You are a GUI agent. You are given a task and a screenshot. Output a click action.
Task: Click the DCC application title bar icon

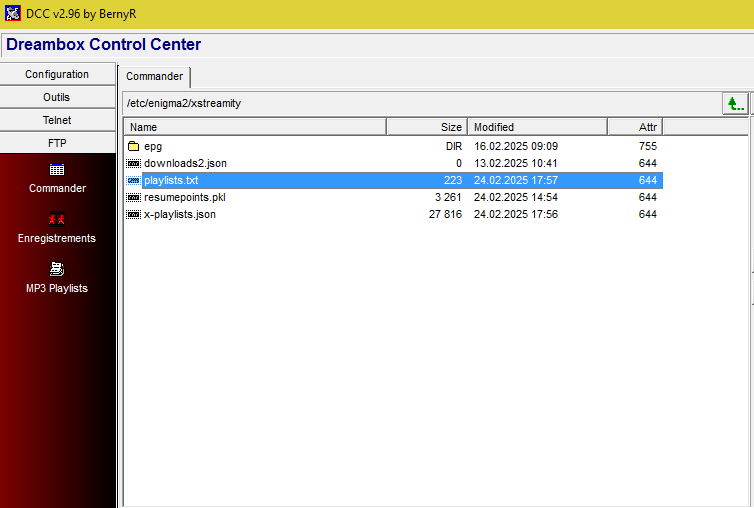(x=13, y=13)
